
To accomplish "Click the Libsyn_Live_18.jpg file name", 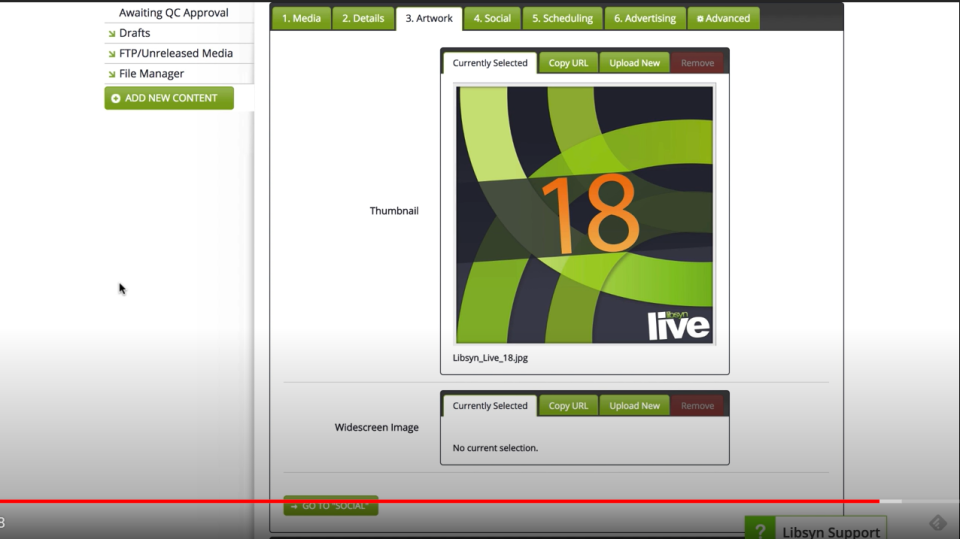I will (490, 358).
